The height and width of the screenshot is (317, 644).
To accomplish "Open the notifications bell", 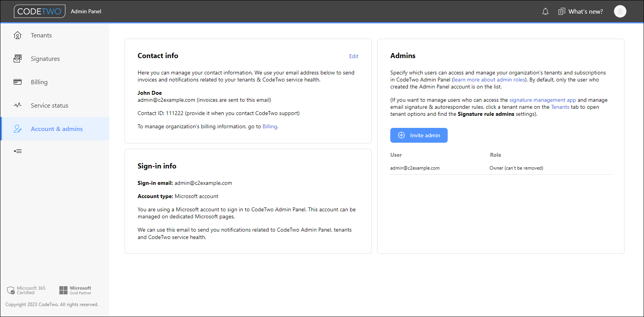I will click(x=545, y=11).
